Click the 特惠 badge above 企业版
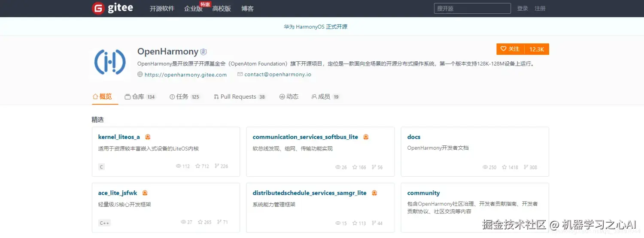Screen dimensions: 644x238 [x=205, y=4]
